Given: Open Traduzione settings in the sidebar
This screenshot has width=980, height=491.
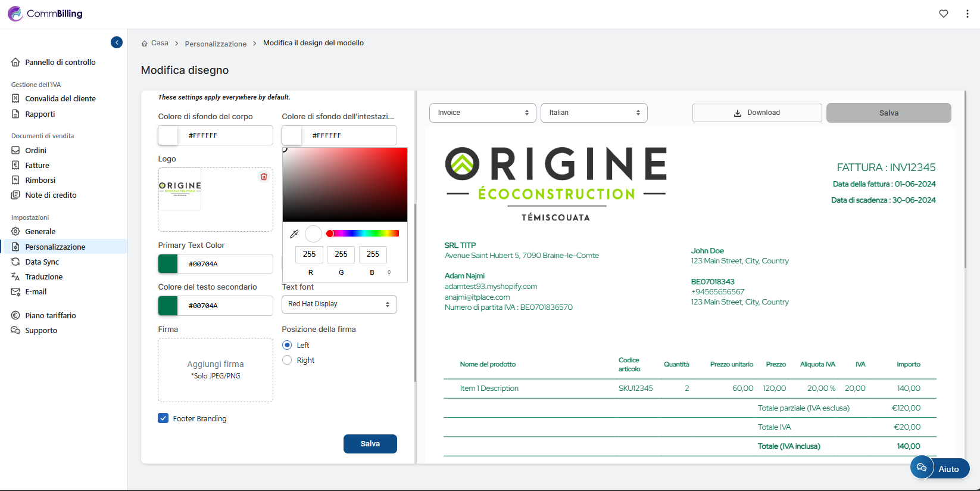Looking at the screenshot, I should pos(43,276).
